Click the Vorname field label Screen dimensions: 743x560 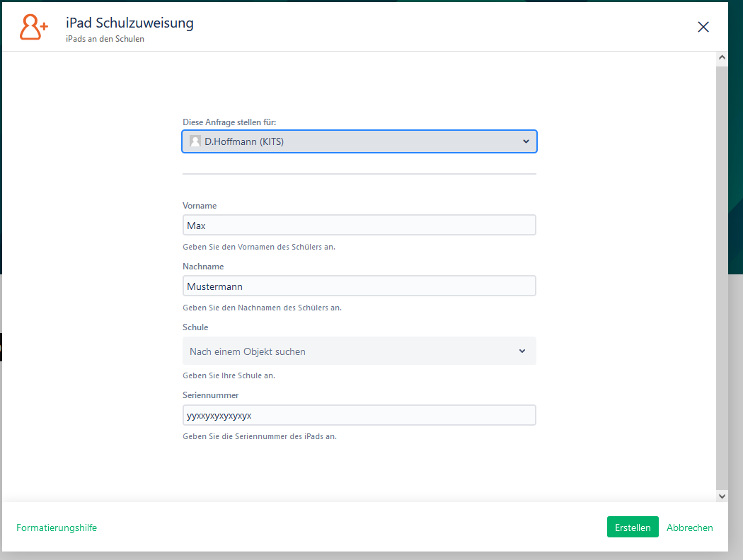[200, 206]
